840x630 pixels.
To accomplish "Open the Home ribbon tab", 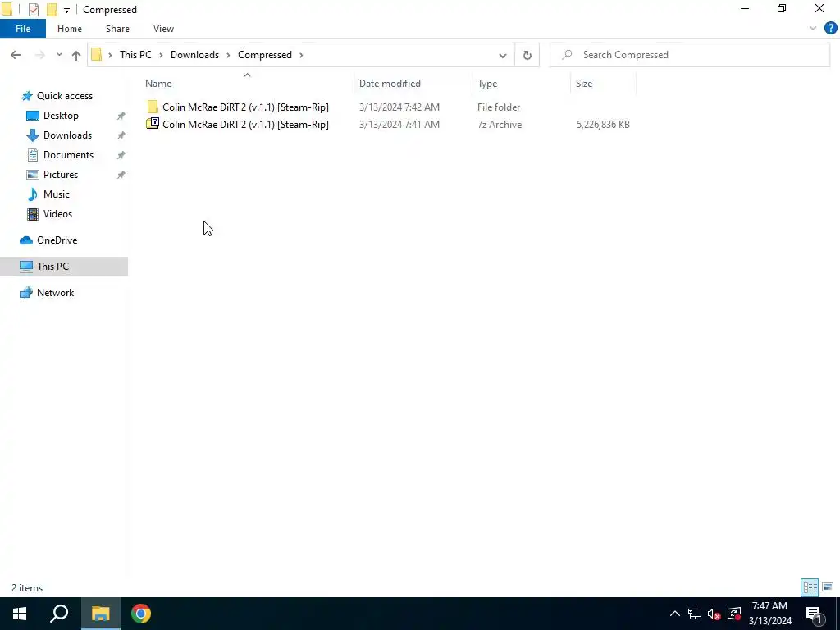I will click(70, 29).
